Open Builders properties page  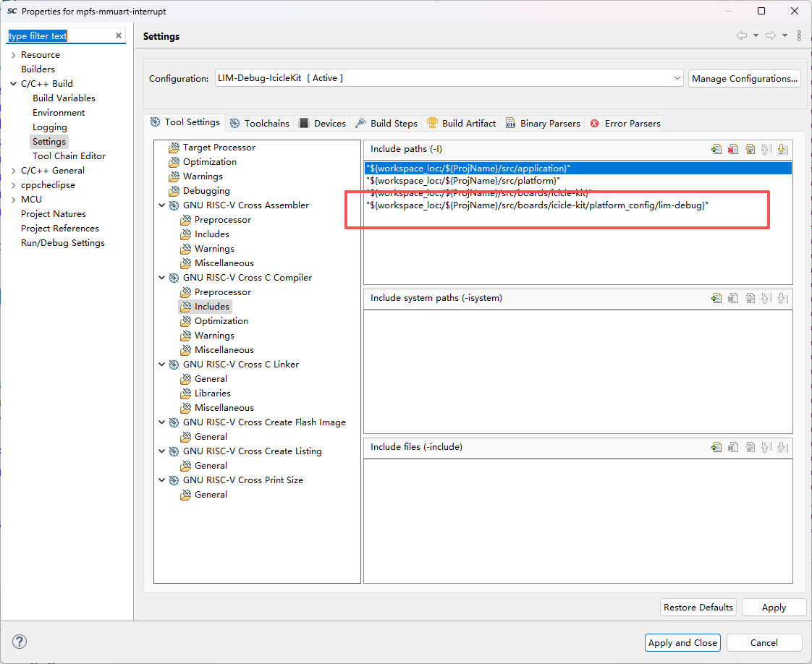click(x=38, y=69)
